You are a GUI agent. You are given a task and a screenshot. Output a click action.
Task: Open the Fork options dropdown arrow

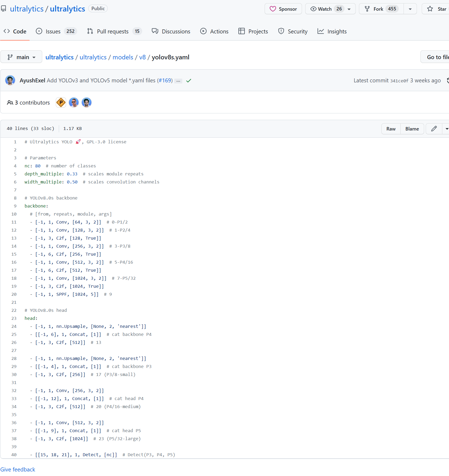point(410,9)
